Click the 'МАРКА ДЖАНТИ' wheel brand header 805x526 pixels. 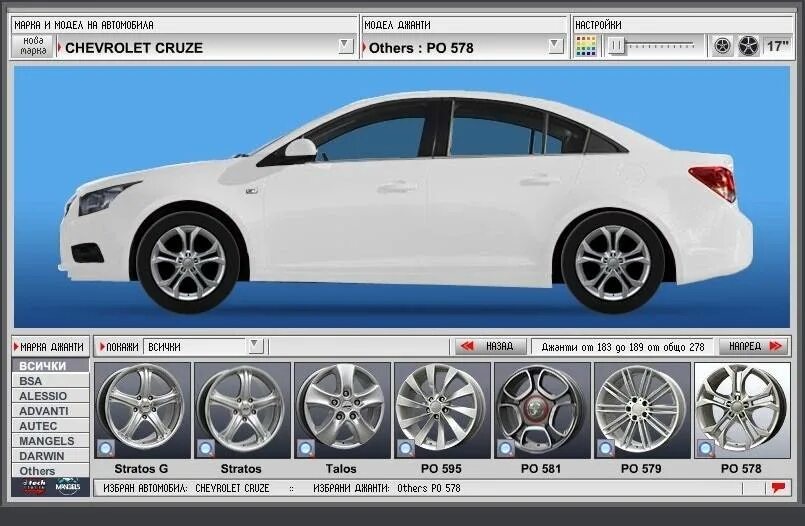click(x=50, y=346)
